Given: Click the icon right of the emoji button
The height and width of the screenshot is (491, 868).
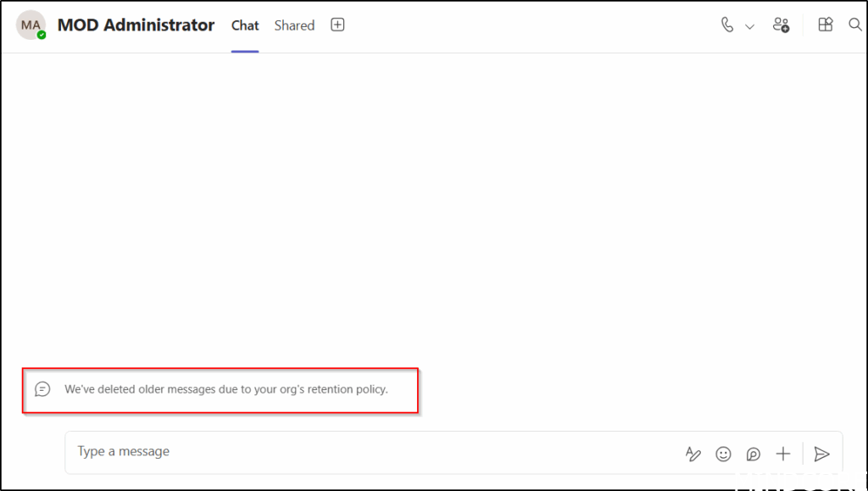Looking at the screenshot, I should [x=753, y=454].
